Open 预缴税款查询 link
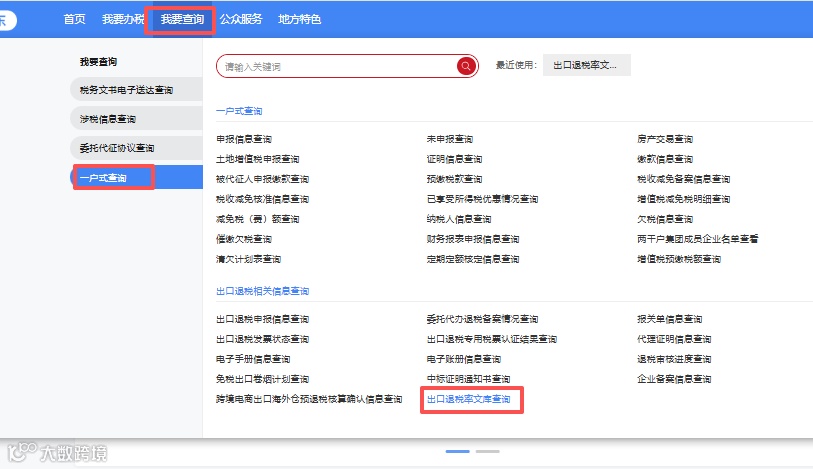This screenshot has width=813, height=469. (x=454, y=179)
